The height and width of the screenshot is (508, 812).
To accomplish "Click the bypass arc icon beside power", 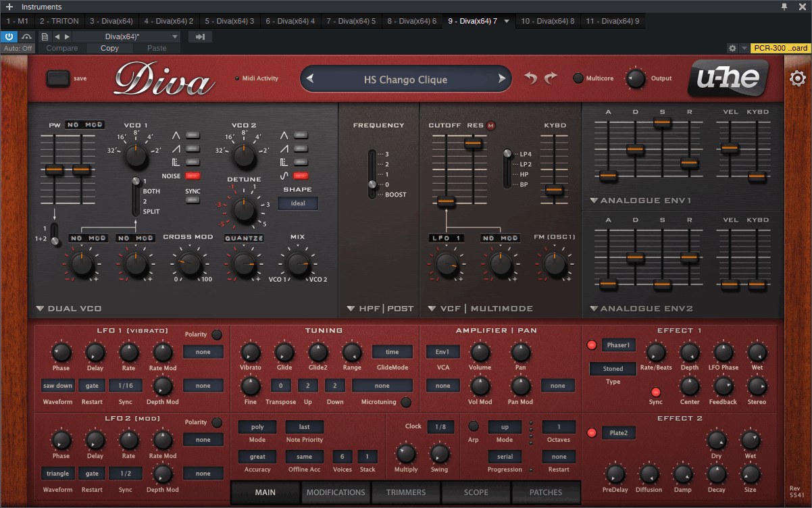I will click(x=27, y=36).
